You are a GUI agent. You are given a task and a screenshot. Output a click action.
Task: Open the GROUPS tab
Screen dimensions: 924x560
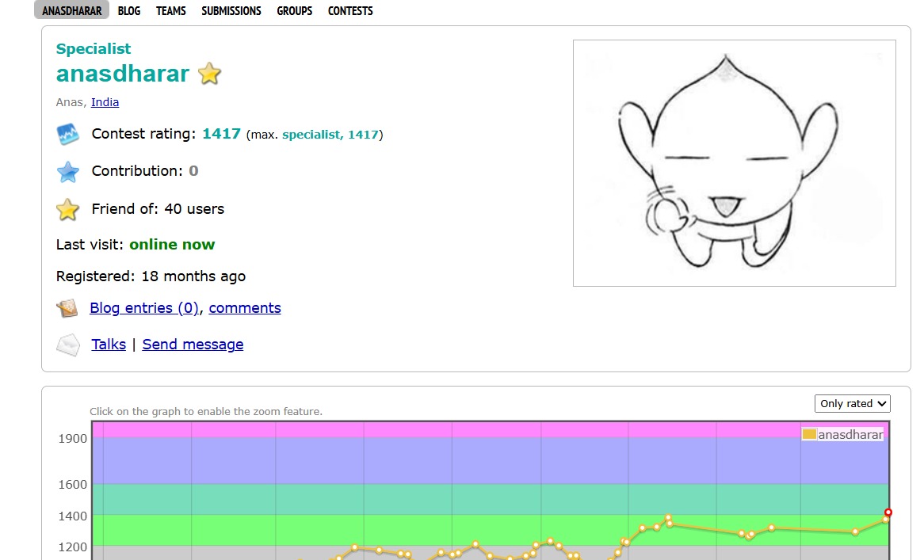(295, 10)
